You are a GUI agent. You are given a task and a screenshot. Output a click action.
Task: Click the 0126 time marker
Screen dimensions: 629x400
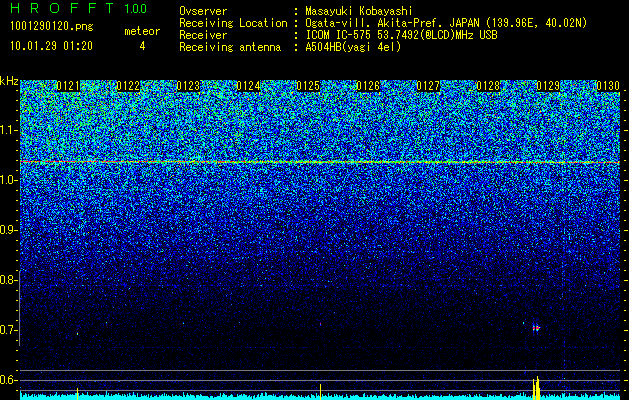coord(368,86)
